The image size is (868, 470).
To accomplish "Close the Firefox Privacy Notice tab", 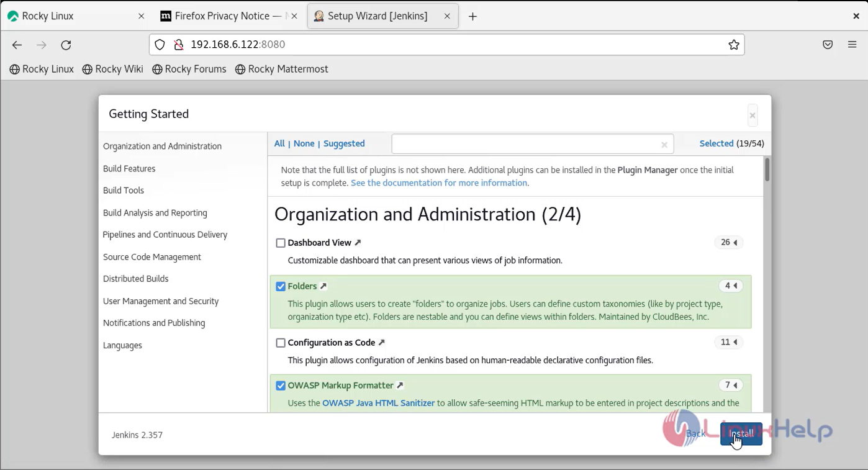I will [294, 16].
